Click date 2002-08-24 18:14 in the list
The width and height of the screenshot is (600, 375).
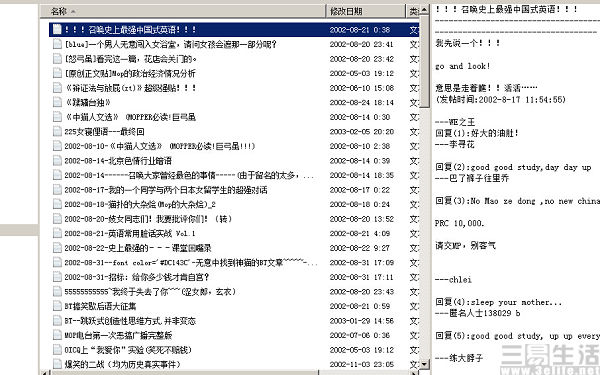[x=362, y=102]
